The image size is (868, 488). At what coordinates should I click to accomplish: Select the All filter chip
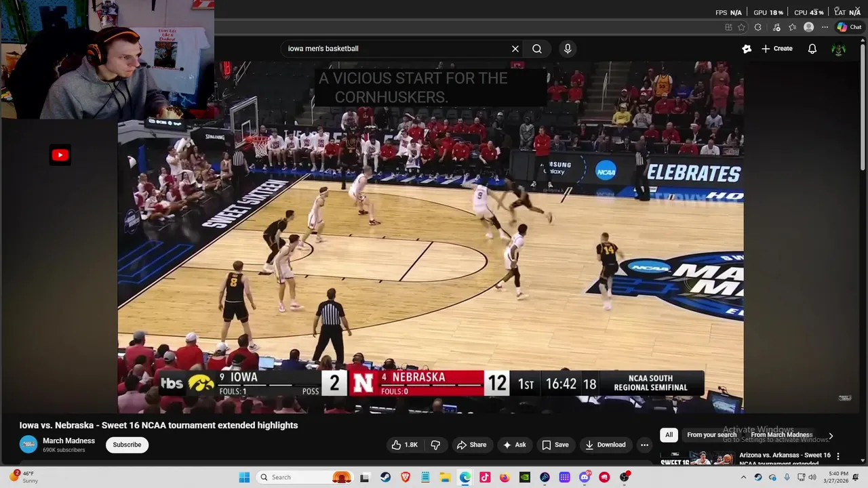[x=669, y=434]
